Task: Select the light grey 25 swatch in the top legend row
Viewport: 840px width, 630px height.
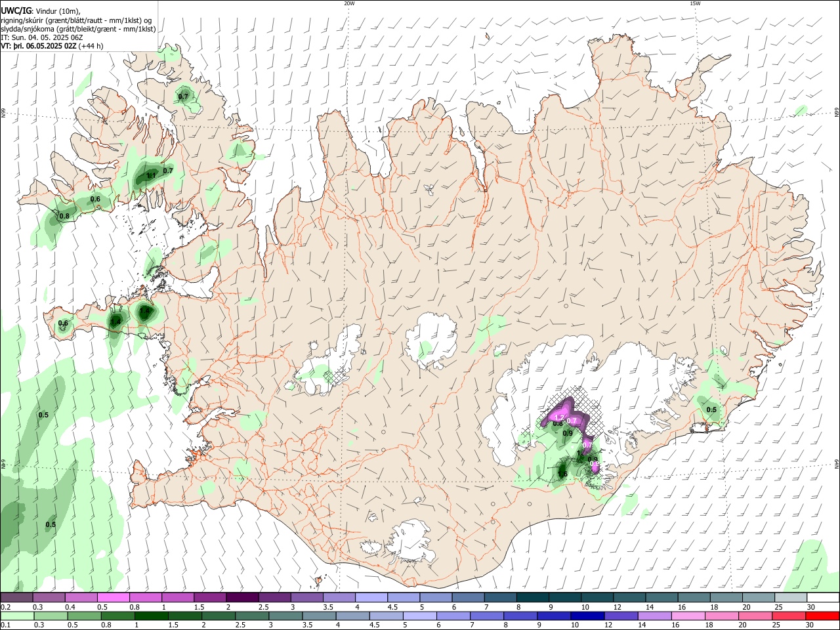Action: [791, 598]
